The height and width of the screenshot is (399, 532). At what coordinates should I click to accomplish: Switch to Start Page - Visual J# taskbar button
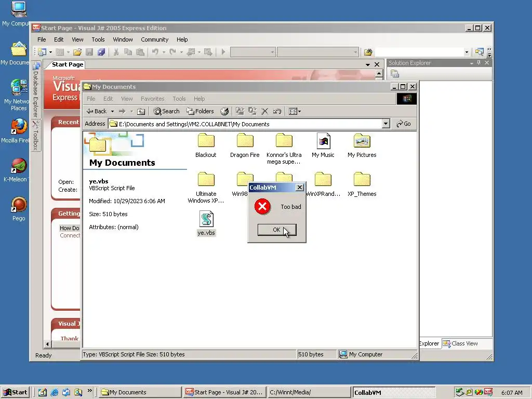pos(224,392)
